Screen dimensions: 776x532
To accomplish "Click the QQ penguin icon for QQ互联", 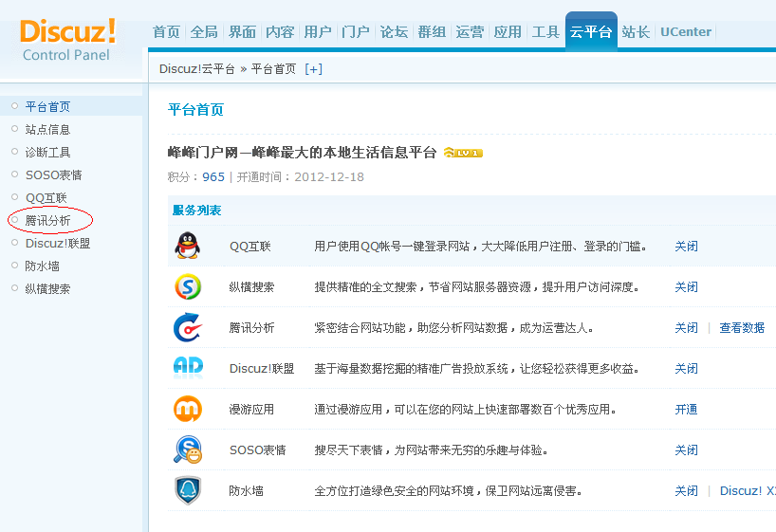I will pos(188,246).
